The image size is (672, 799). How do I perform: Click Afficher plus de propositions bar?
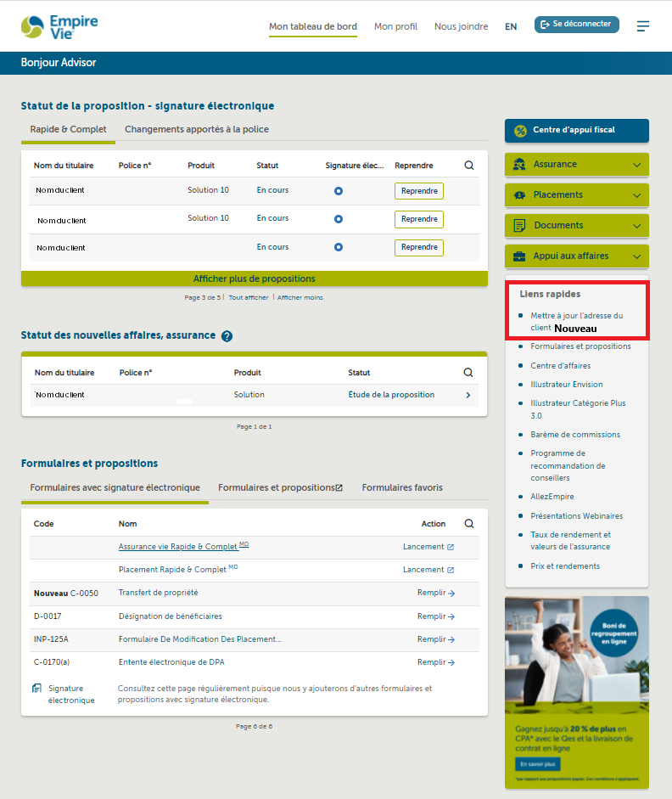(x=254, y=279)
